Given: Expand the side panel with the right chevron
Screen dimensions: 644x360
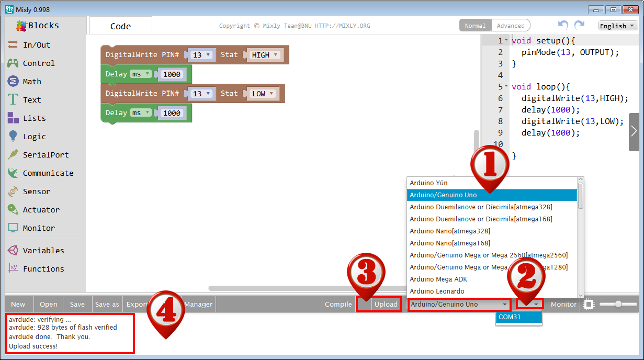Looking at the screenshot, I should pos(634,132).
